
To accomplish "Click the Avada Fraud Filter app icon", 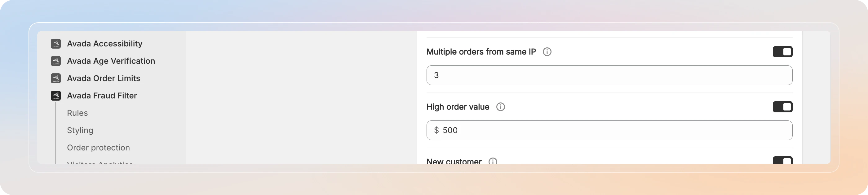I will (x=55, y=96).
